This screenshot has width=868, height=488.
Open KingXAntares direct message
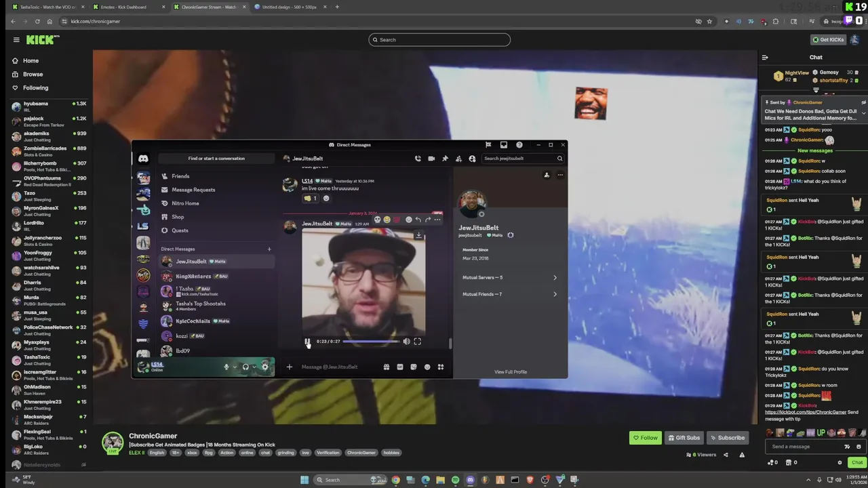pyautogui.click(x=216, y=277)
